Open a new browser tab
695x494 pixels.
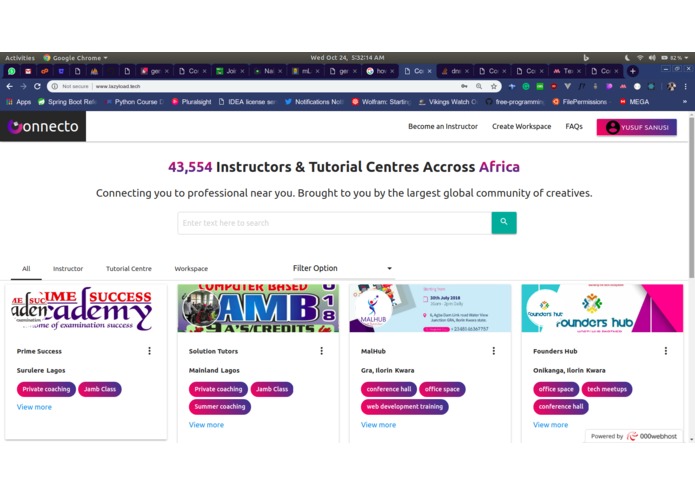pyautogui.click(x=633, y=71)
